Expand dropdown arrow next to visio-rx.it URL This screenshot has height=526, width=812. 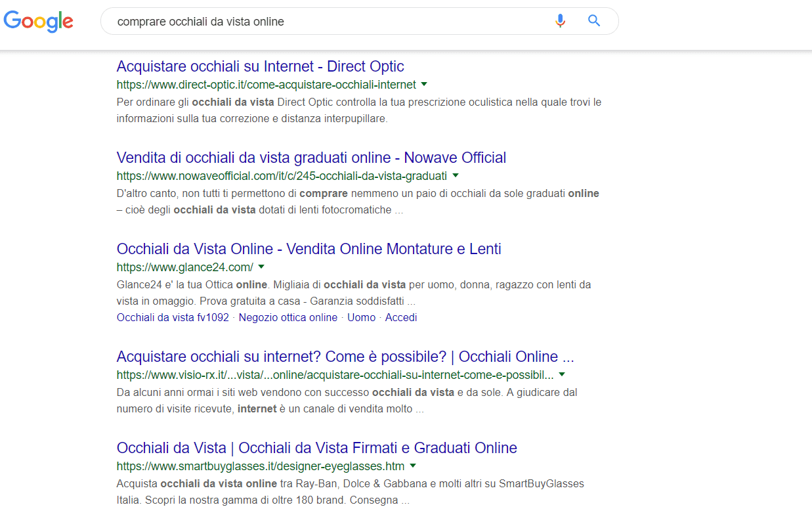tap(562, 374)
